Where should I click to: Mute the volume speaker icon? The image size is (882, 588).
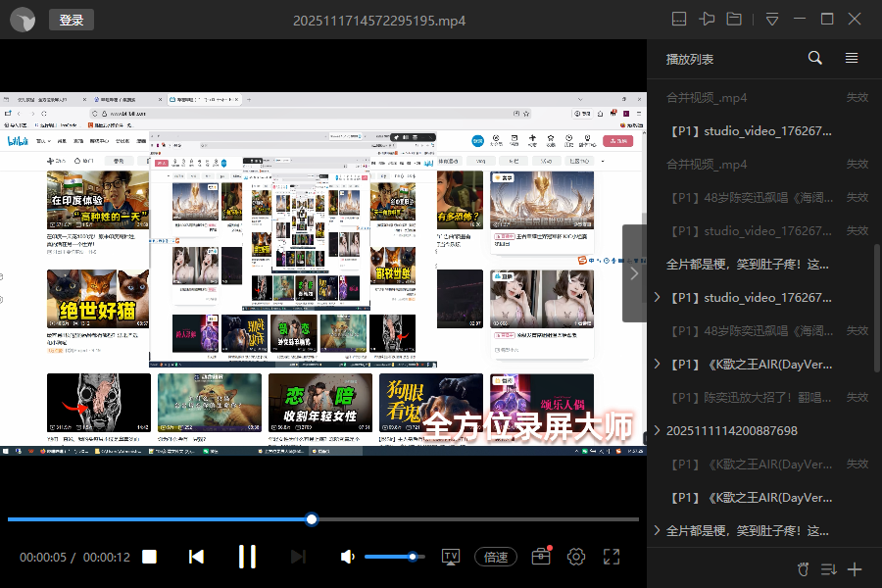tap(347, 557)
